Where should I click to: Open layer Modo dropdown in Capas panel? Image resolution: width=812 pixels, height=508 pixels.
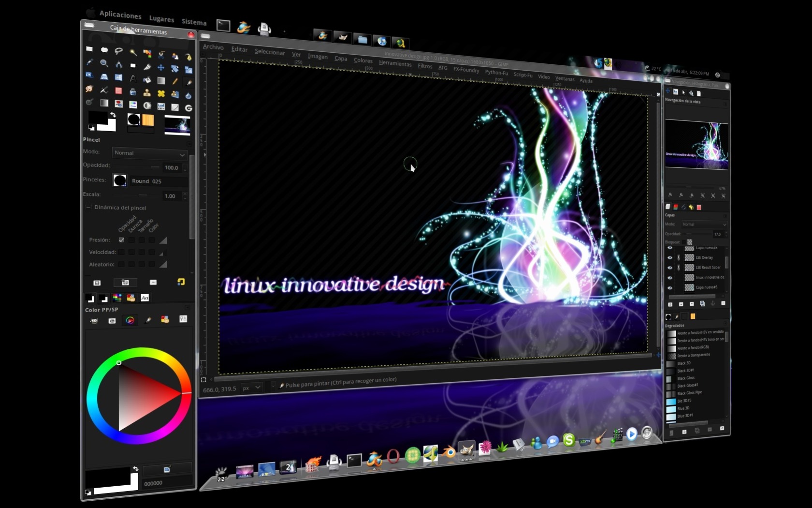coord(704,224)
